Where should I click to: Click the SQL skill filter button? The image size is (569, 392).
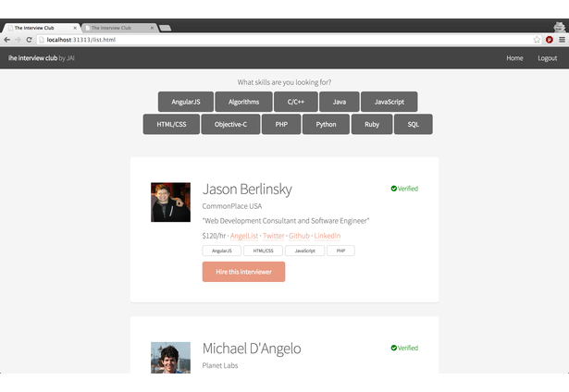point(413,125)
